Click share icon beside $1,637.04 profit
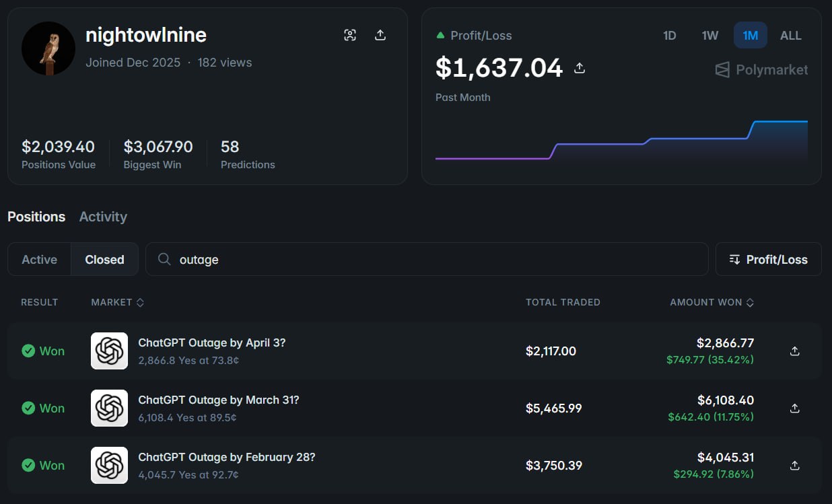Screen dimensions: 832x504 (579, 68)
